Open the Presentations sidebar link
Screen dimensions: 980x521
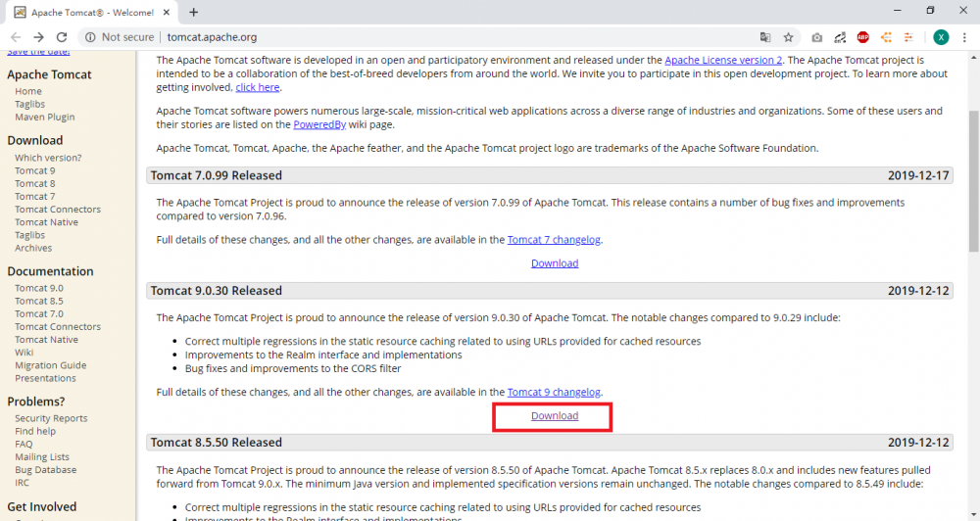(x=45, y=379)
